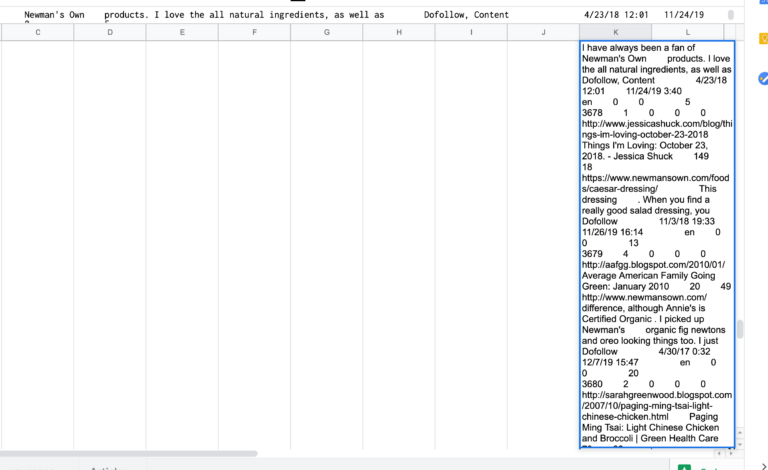Click the horizontal scrollbar thumb
The width and height of the screenshot is (768, 470).
(x=130, y=453)
